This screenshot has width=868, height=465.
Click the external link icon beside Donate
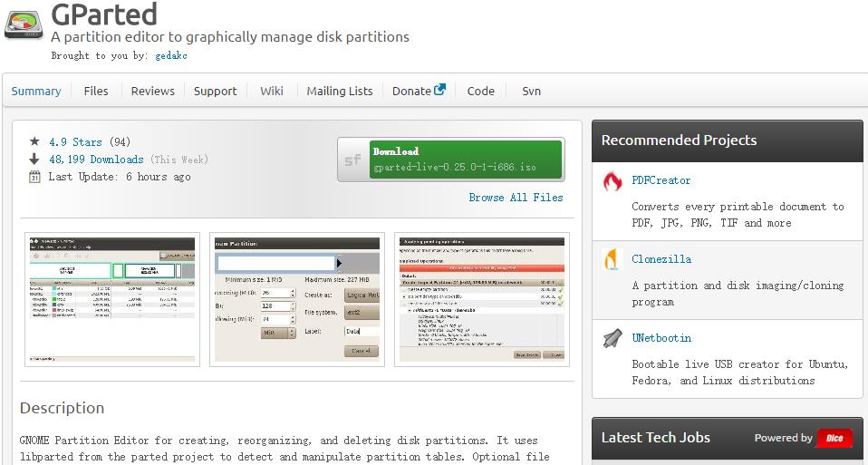point(440,90)
